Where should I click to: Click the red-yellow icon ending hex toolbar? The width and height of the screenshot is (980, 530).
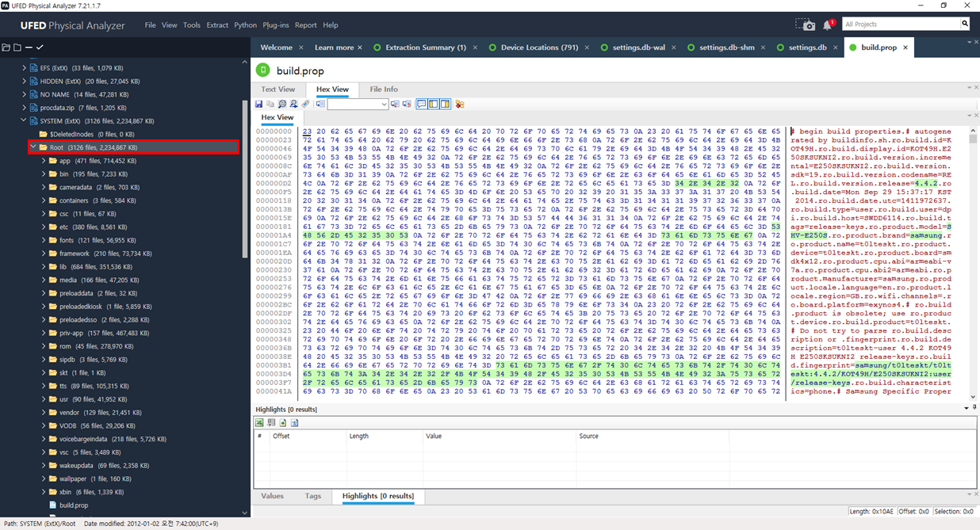(460, 104)
